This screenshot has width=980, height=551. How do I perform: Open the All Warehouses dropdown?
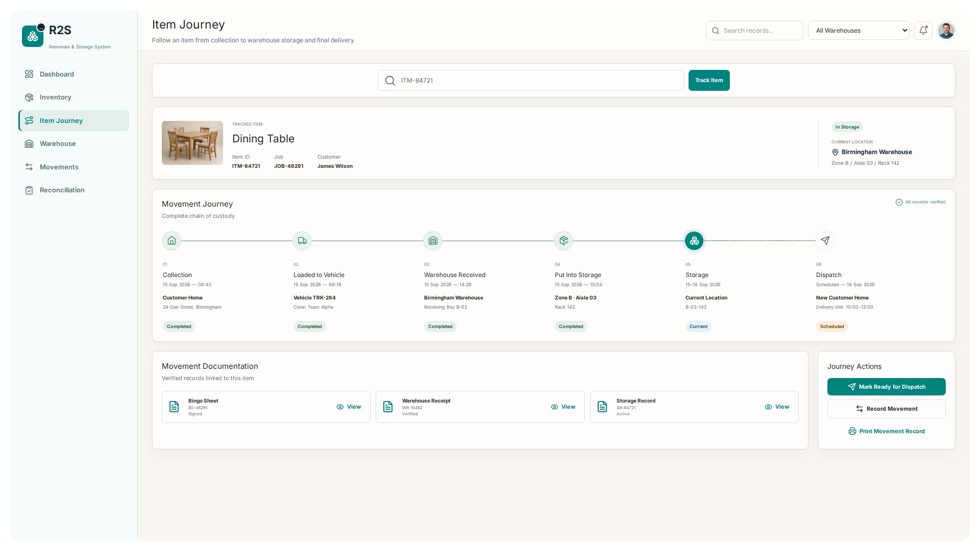859,31
